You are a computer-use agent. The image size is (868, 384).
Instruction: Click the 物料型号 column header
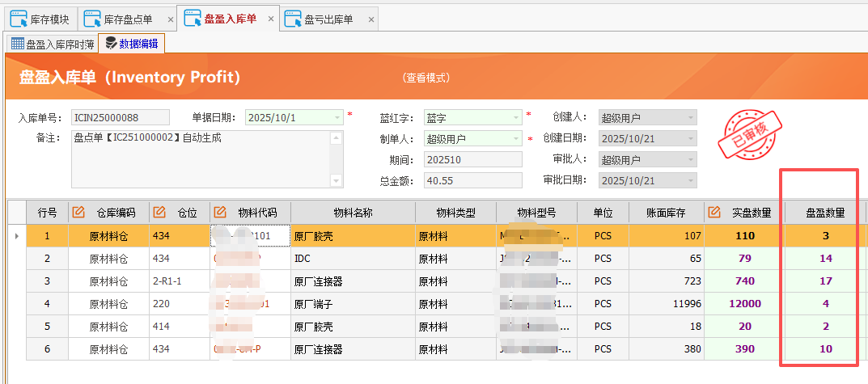[x=536, y=213]
